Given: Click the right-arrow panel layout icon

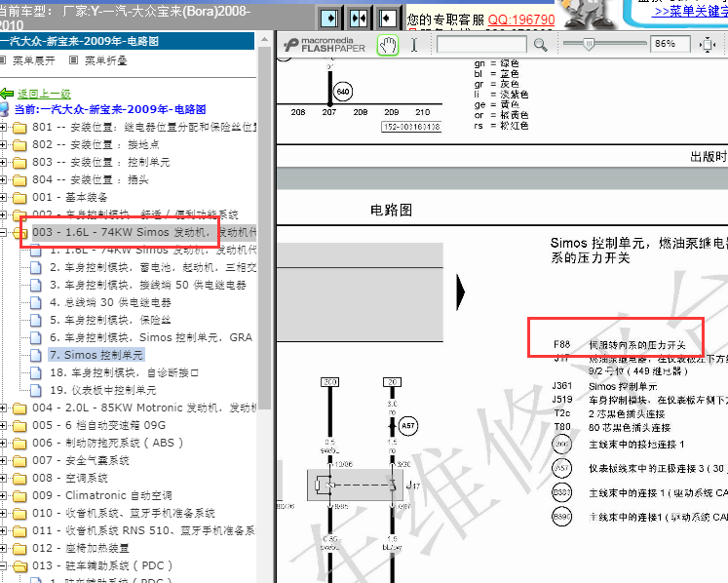Looking at the screenshot, I should [329, 19].
